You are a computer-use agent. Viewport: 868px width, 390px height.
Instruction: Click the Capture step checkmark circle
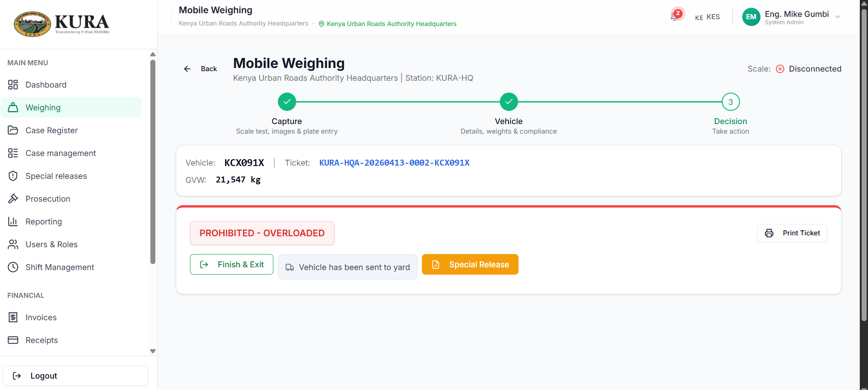pos(287,102)
